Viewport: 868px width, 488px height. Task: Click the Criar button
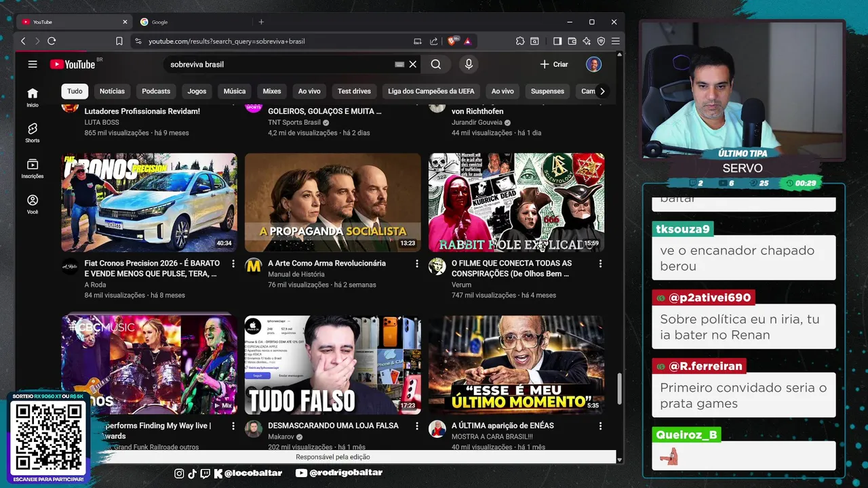[x=555, y=64]
